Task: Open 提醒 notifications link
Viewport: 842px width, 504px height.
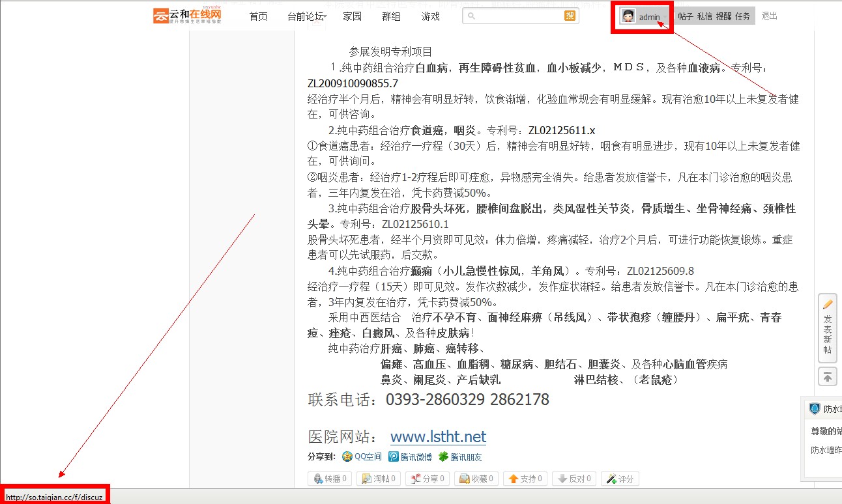Action: (x=723, y=16)
